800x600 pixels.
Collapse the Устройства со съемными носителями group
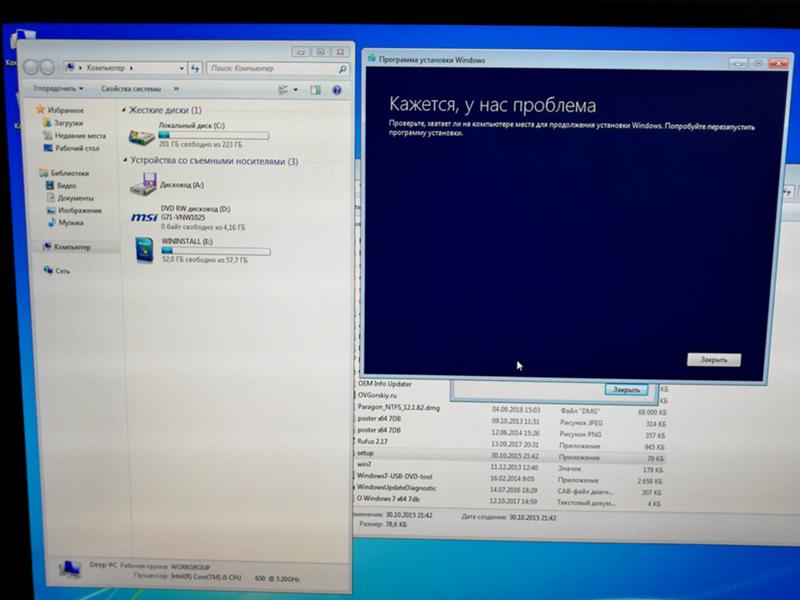(x=125, y=161)
